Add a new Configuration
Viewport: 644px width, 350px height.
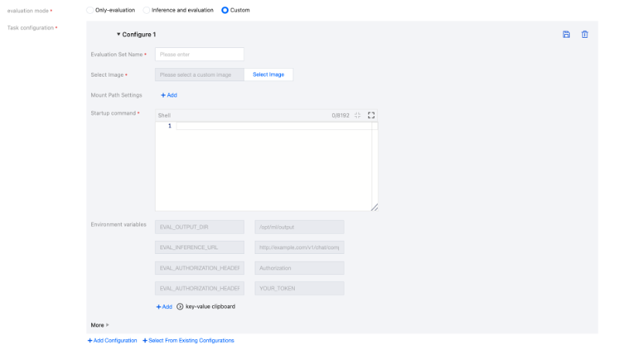112,341
